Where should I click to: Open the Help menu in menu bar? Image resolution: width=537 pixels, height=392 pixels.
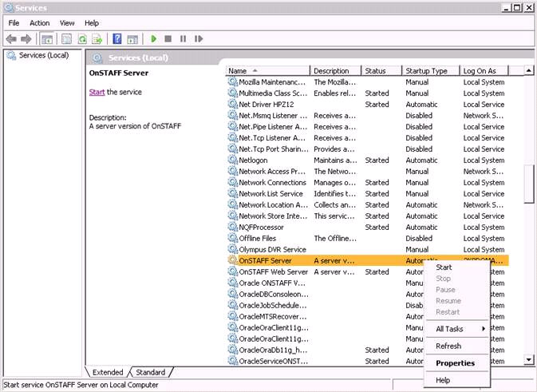92,23
